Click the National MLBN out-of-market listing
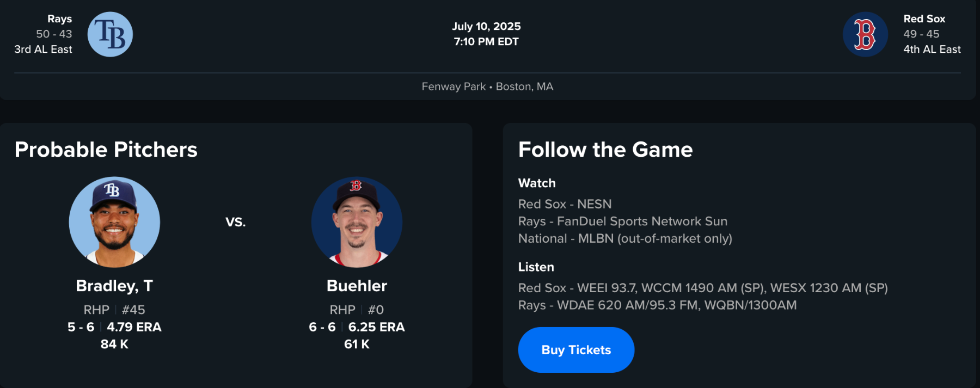 coord(624,238)
